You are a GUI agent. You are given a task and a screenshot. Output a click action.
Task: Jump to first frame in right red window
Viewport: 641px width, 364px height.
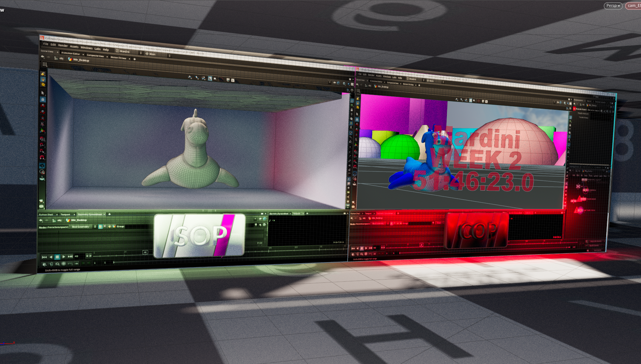353,248
